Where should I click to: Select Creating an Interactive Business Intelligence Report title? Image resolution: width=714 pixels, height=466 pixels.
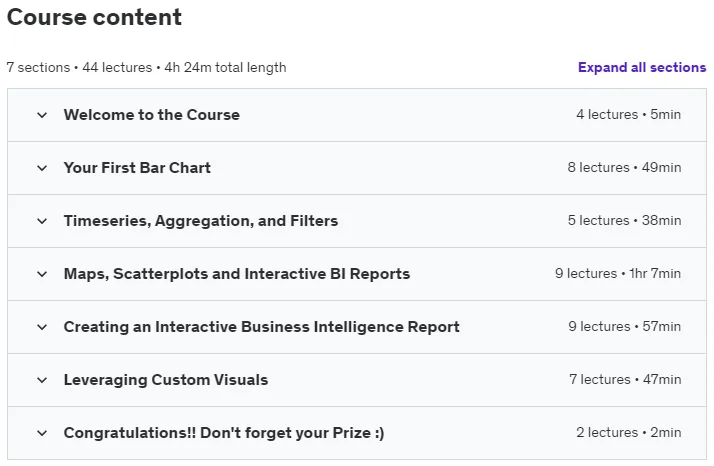[x=262, y=327]
